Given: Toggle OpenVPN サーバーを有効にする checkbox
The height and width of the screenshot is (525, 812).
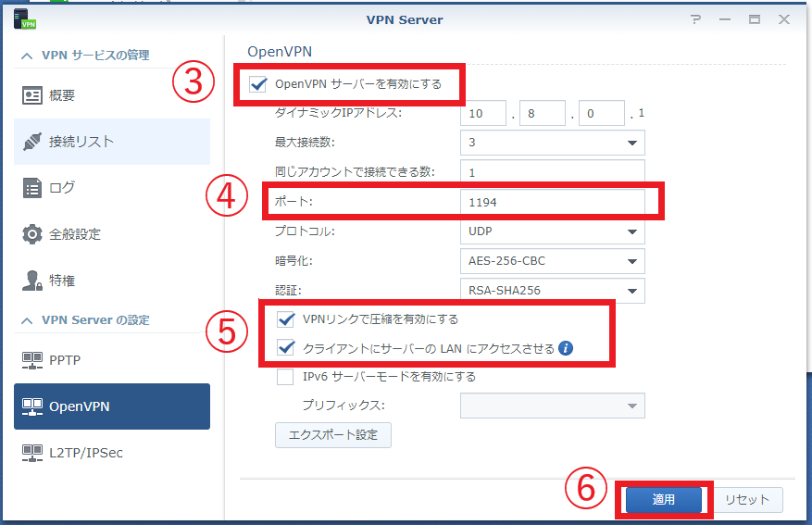Looking at the screenshot, I should coord(258,84).
